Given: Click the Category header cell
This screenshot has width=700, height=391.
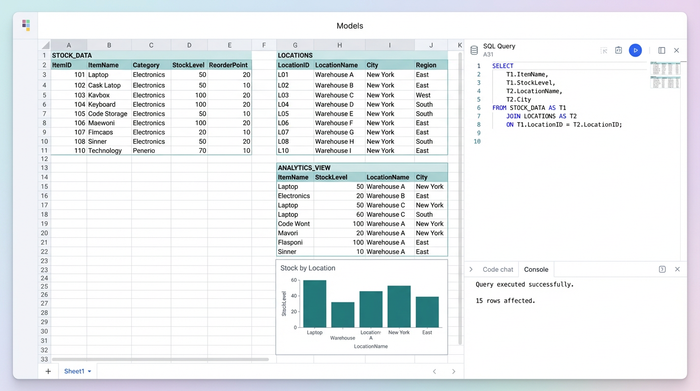Looking at the screenshot, I should pos(151,65).
